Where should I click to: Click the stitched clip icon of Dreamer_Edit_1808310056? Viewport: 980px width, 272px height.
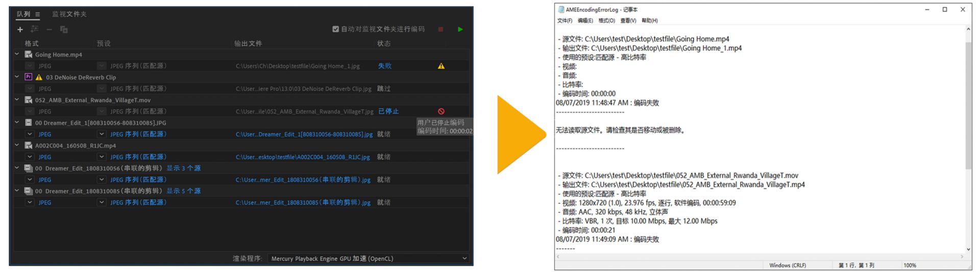(x=29, y=168)
